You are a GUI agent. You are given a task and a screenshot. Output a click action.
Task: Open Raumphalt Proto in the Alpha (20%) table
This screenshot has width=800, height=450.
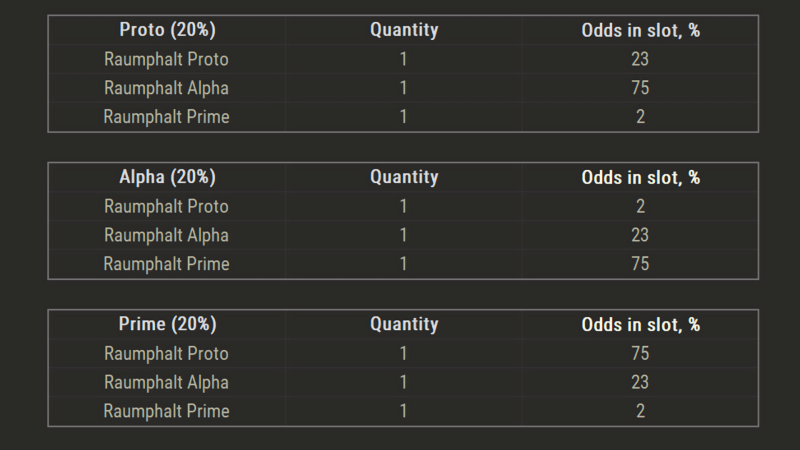click(166, 206)
